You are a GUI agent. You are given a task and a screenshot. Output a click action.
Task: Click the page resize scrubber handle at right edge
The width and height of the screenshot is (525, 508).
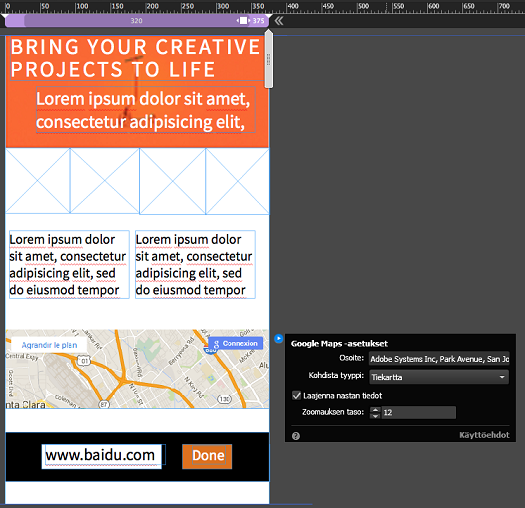tap(268, 59)
